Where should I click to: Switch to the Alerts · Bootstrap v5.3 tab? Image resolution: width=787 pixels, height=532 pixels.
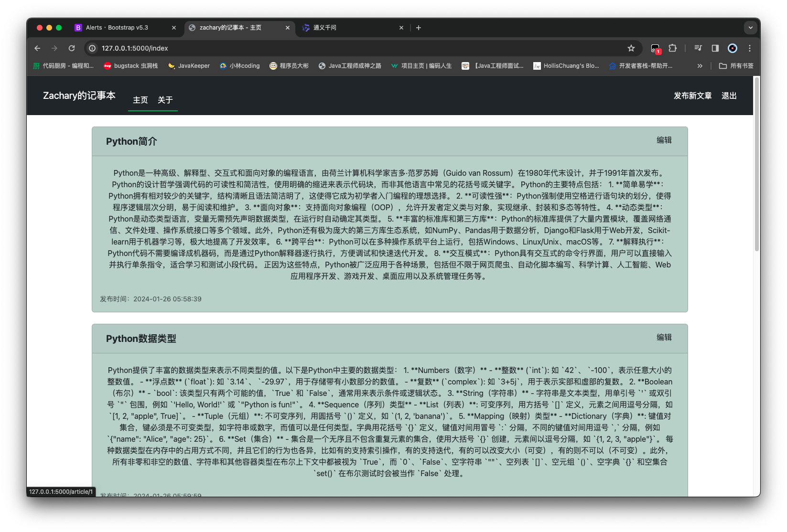(x=126, y=28)
